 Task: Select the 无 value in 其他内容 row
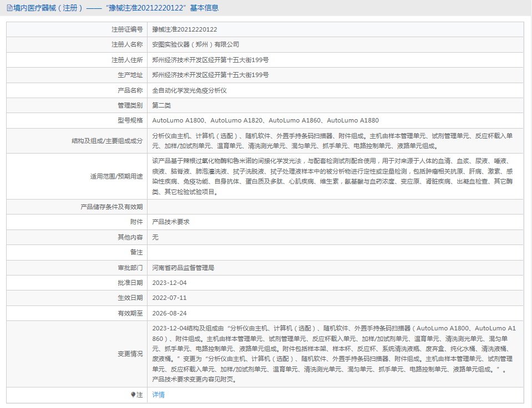pyautogui.click(x=155, y=237)
